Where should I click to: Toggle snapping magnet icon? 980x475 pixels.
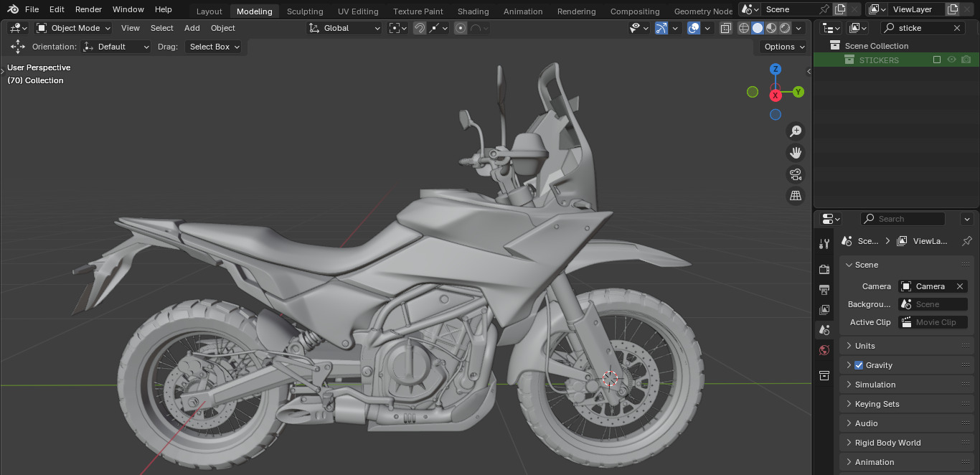point(420,28)
